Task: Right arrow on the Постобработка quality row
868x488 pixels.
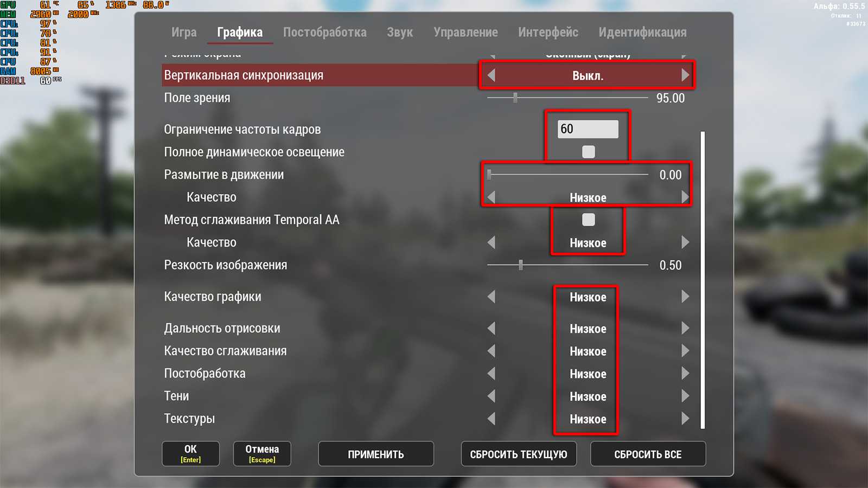Action: click(x=685, y=374)
